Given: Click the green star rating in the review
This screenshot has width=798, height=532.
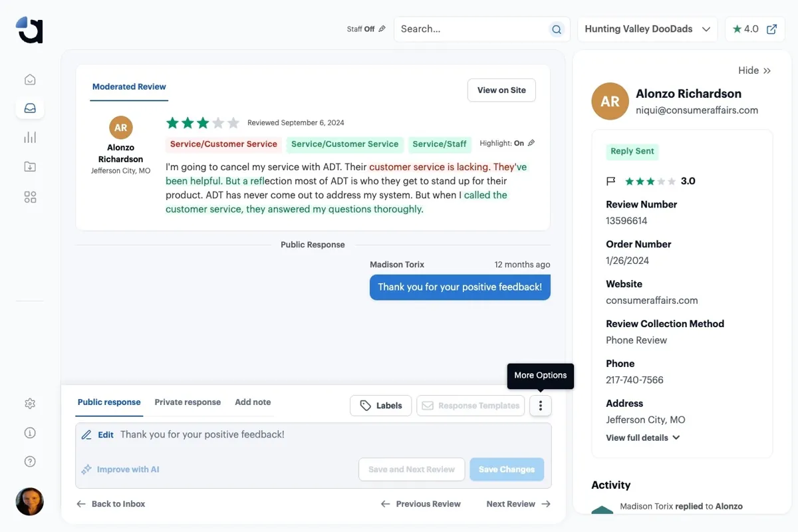Looking at the screenshot, I should 202,123.
